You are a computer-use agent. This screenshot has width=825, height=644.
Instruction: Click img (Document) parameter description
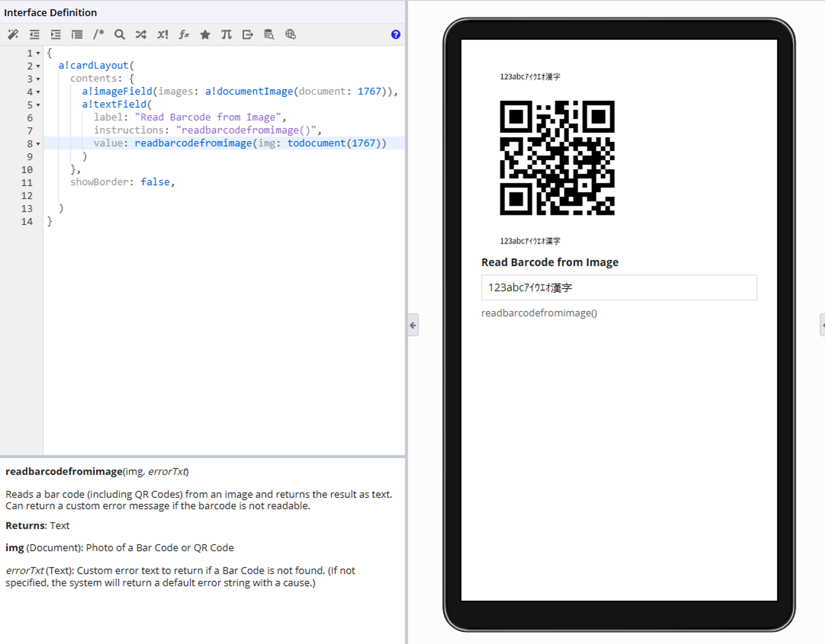[x=119, y=547]
